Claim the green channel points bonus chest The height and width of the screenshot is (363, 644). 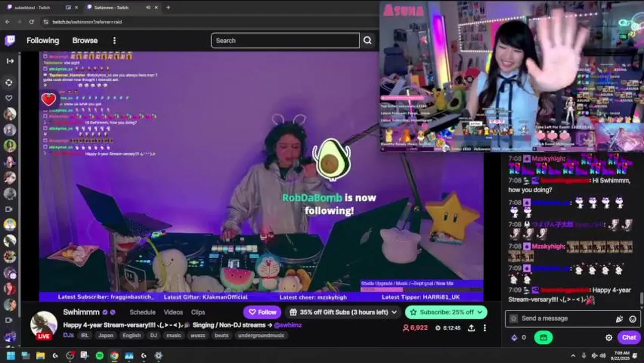coord(543,338)
